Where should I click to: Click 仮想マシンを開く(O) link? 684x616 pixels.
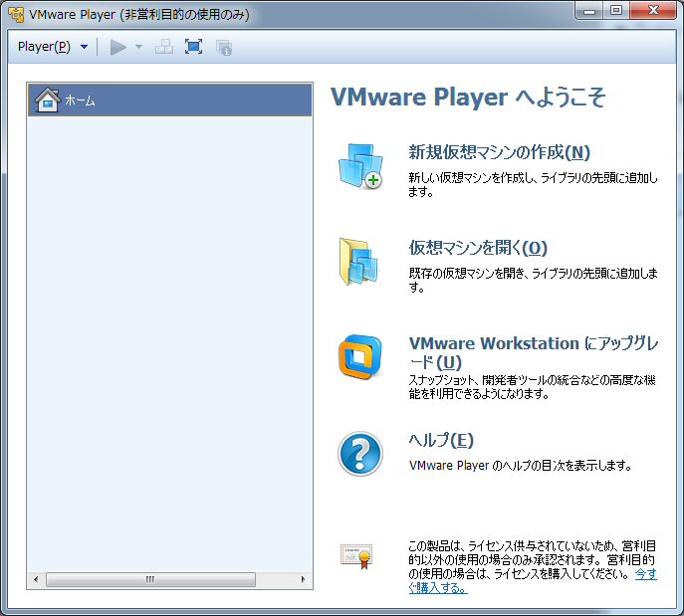(478, 248)
